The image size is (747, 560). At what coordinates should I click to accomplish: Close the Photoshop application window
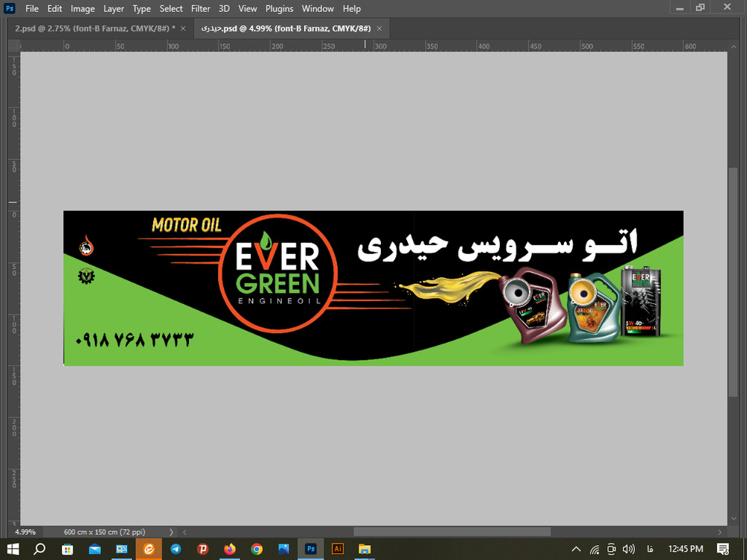tap(727, 7)
